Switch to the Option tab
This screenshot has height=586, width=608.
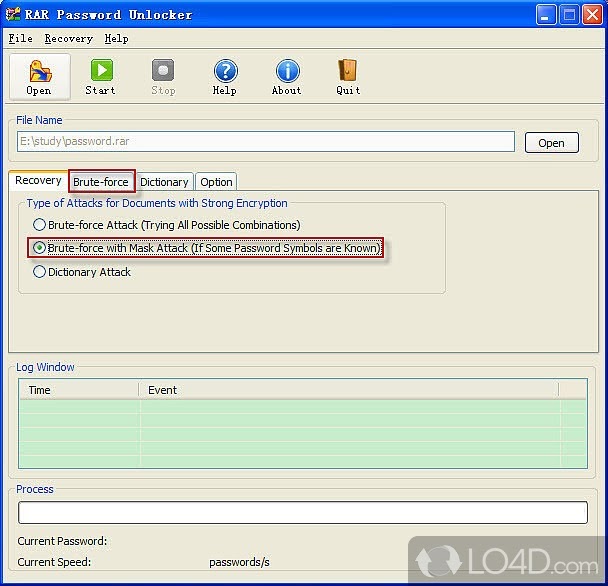pos(216,182)
